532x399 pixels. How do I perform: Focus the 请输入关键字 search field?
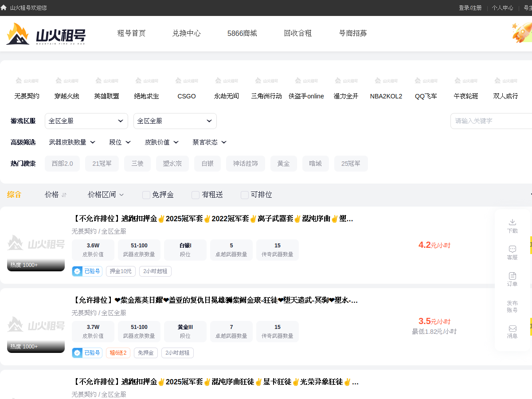click(491, 121)
